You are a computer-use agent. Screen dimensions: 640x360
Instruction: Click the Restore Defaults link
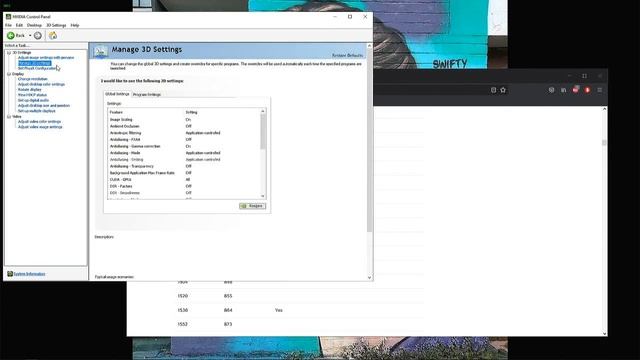point(347,55)
